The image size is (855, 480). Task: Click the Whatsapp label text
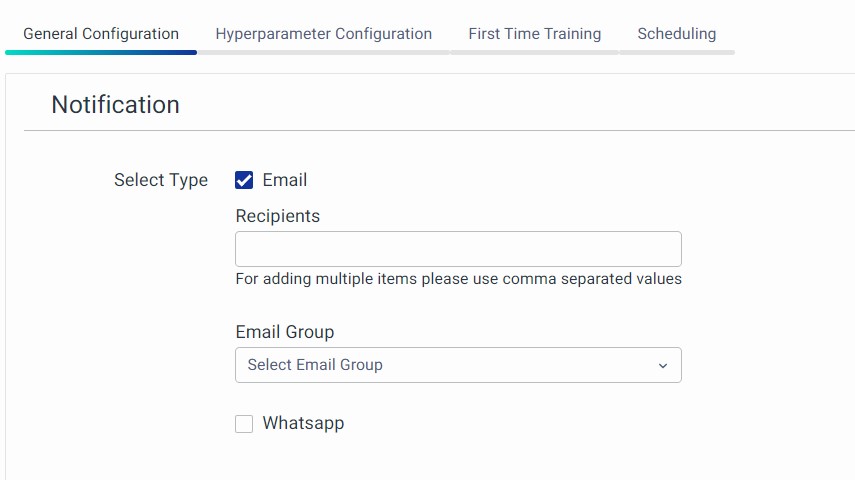pyautogui.click(x=303, y=423)
